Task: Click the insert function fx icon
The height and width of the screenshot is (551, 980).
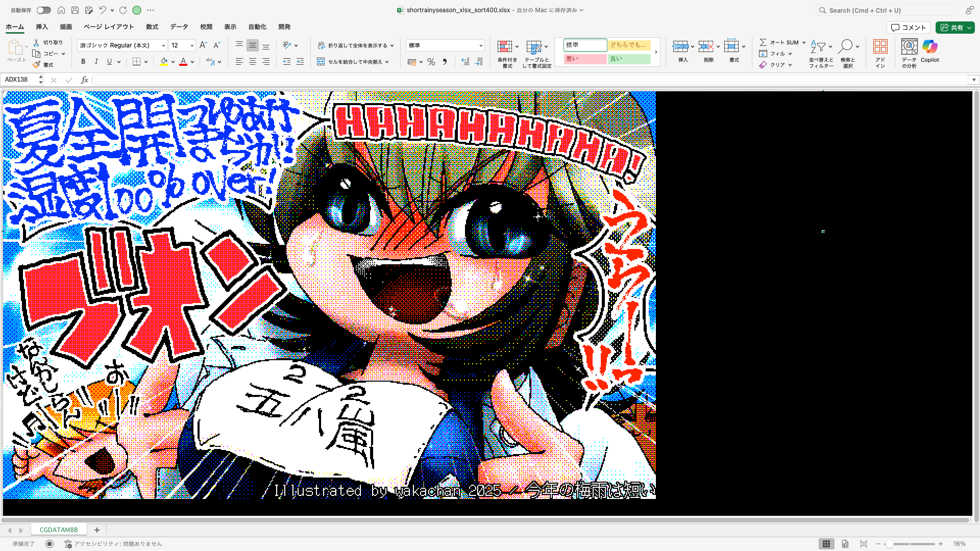Action: 85,80
